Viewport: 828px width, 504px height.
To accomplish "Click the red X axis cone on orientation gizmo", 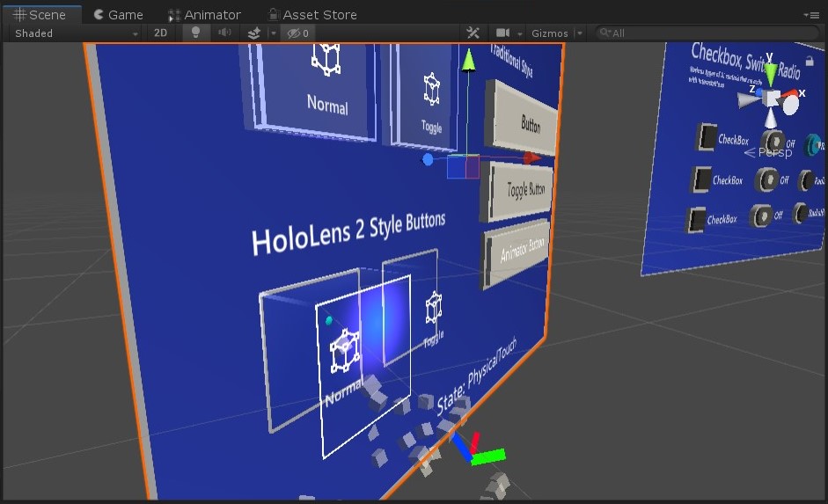I will pos(790,95).
